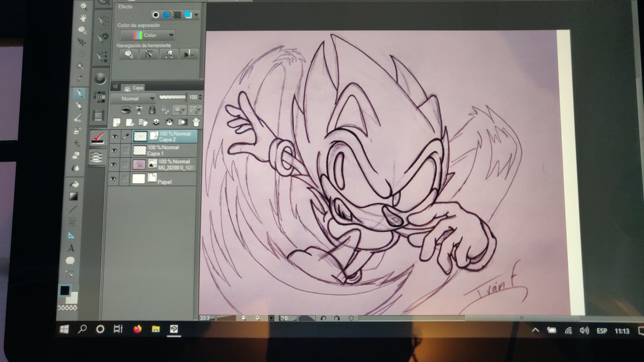
Task: Toggle Lock layer padlock
Action: point(152,110)
